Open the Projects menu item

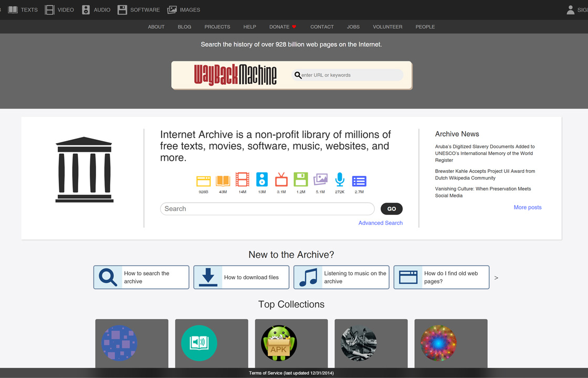point(217,27)
